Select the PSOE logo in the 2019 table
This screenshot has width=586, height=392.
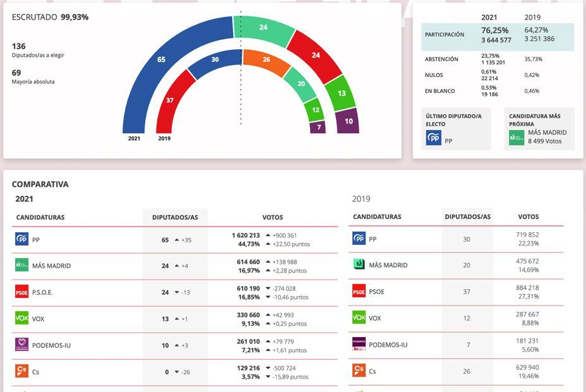[359, 292]
